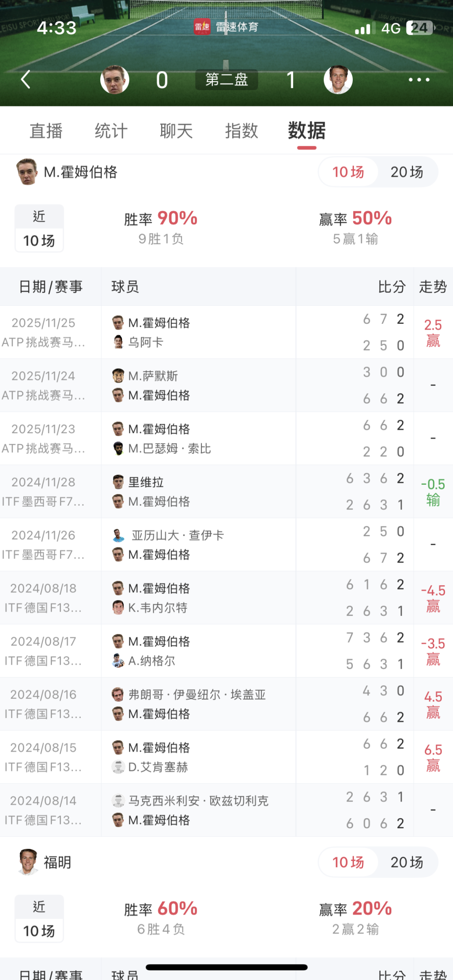The image size is (453, 980).
Task: Tap the back arrow icon
Action: pyautogui.click(x=26, y=79)
